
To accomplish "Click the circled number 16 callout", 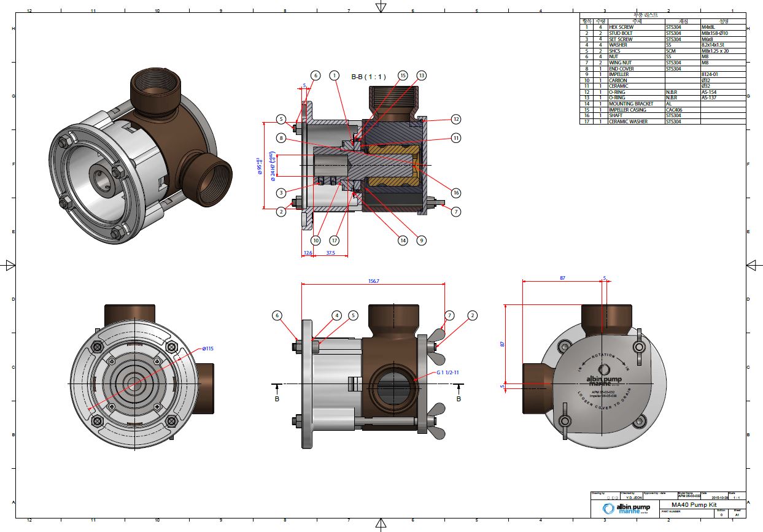I will pos(455,193).
